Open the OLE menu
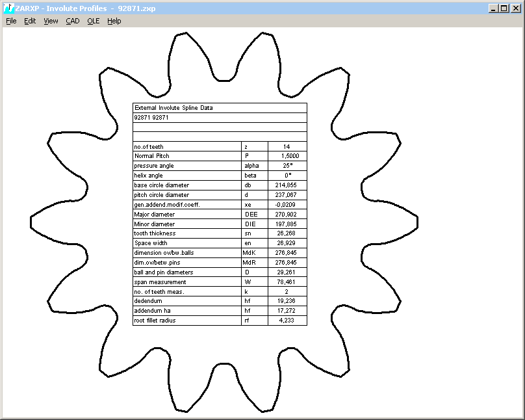The width and height of the screenshot is (525, 420). 94,21
